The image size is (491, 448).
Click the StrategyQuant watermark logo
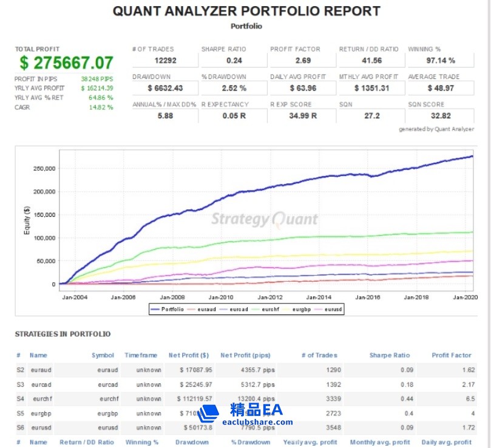tap(264, 219)
